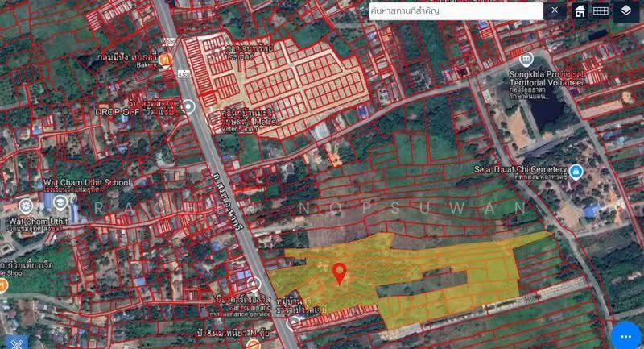
Task: Click the 'Wat Cham Uthit School' label
Action: [87, 182]
